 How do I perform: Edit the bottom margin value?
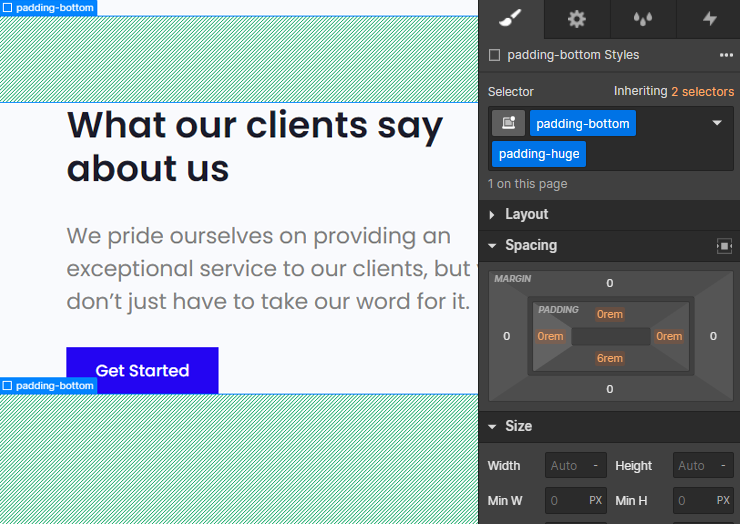click(x=609, y=389)
